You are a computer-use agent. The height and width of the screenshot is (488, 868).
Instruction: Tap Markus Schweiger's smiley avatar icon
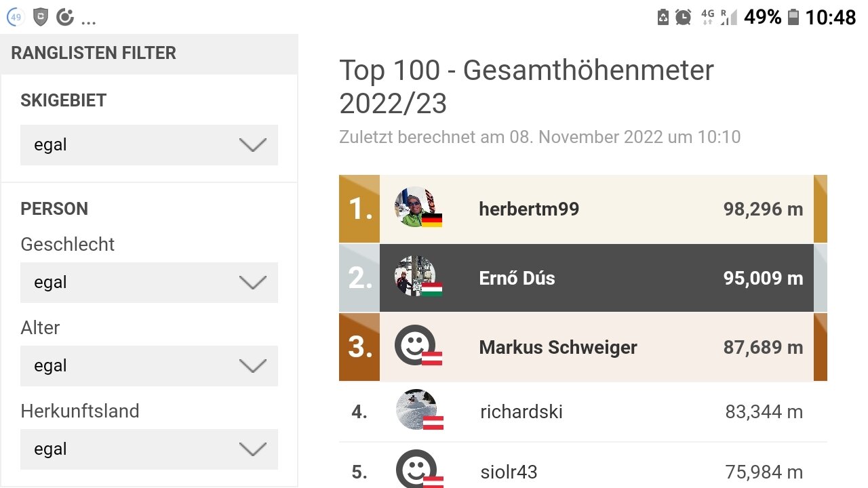point(416,346)
